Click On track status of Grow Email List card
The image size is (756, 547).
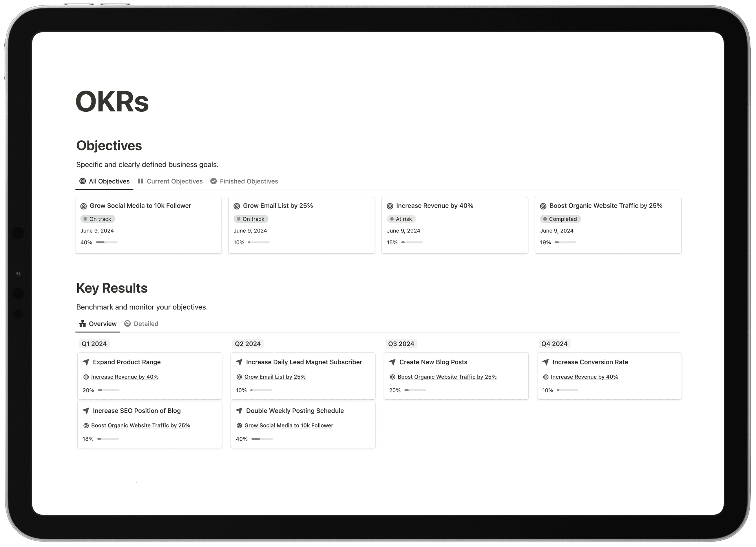coord(251,219)
